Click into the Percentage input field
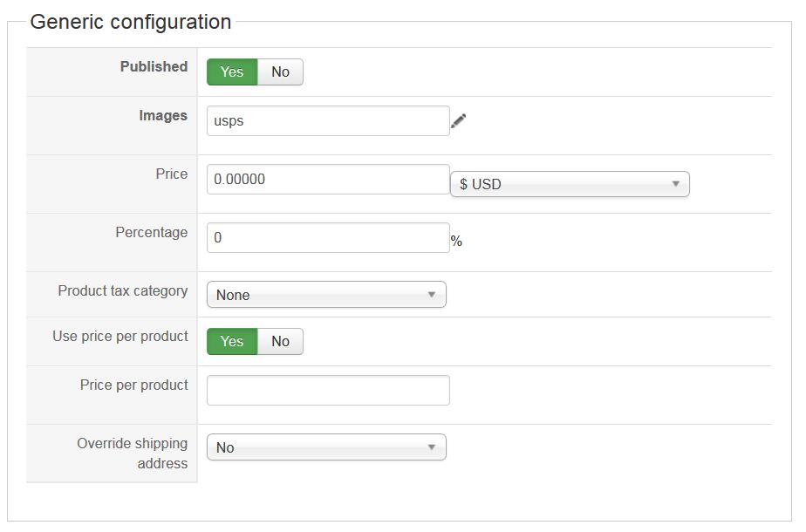Viewport: 806px width, 532px height. coord(328,238)
